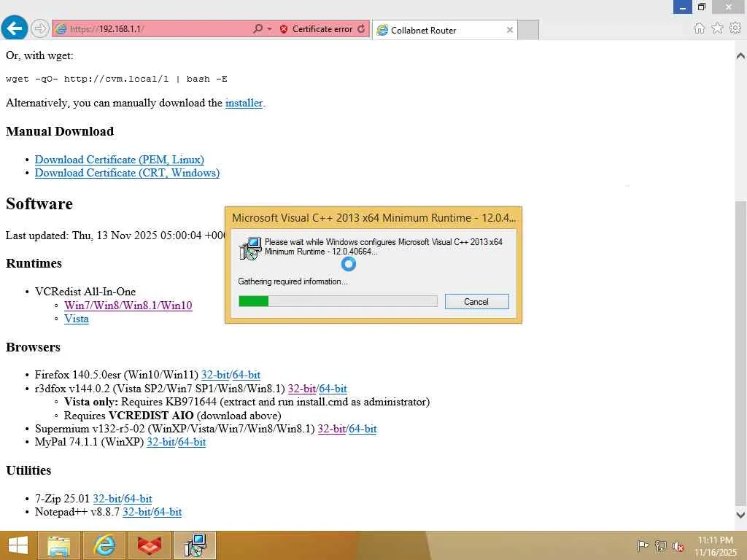This screenshot has width=747, height=560.
Task: Close the Collabnet Router tab
Action: 509,30
